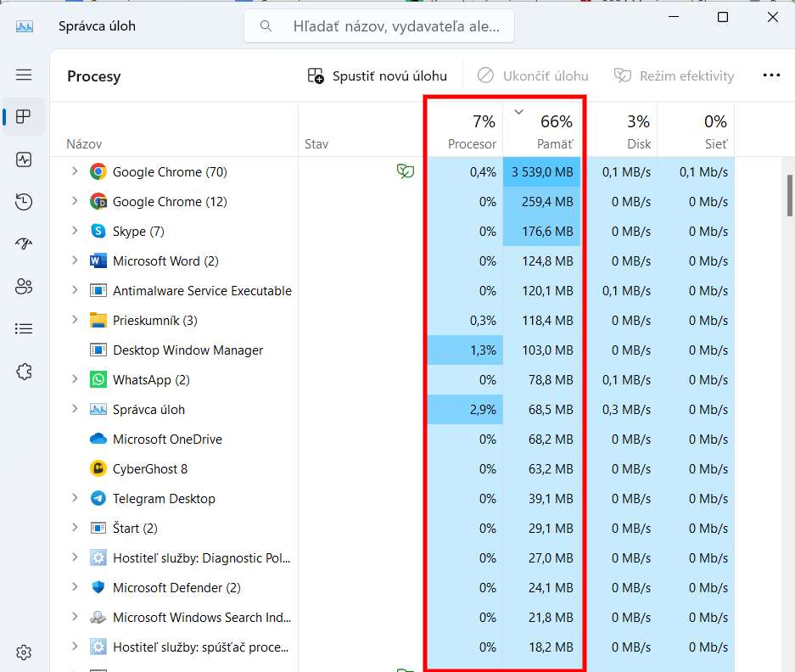The height and width of the screenshot is (672, 795).
Task: Expand Google Chrome (70) process group
Action: (x=75, y=171)
